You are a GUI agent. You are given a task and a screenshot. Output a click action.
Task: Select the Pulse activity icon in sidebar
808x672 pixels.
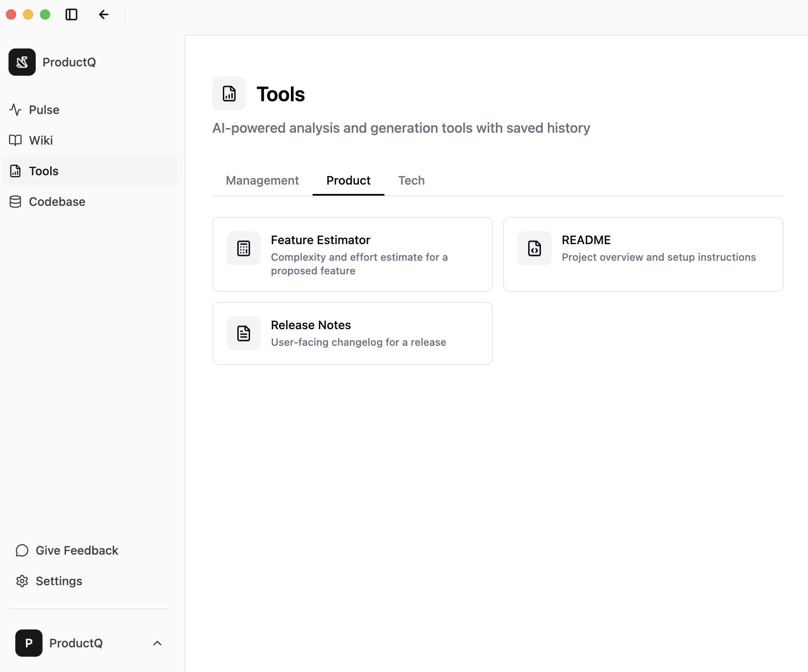click(15, 110)
